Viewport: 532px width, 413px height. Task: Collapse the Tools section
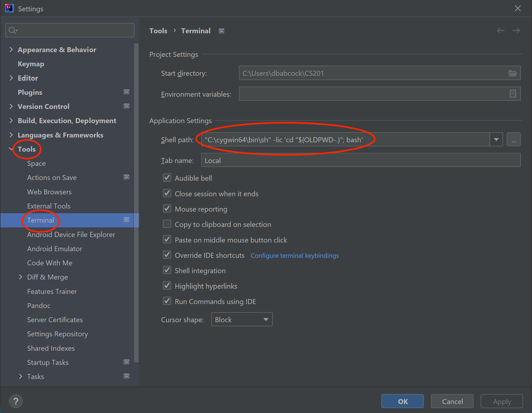tap(11, 149)
